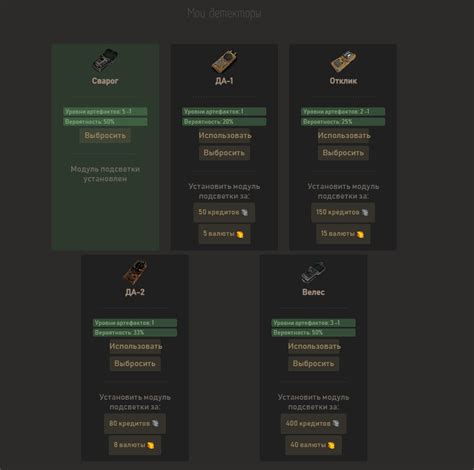
Task: Click ДА-1 probability bar 20%
Action: (x=224, y=122)
